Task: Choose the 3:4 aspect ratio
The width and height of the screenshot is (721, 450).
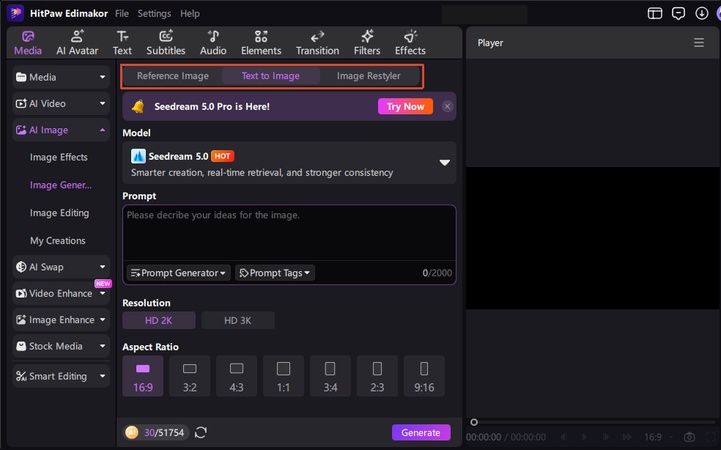Action: [x=331, y=376]
